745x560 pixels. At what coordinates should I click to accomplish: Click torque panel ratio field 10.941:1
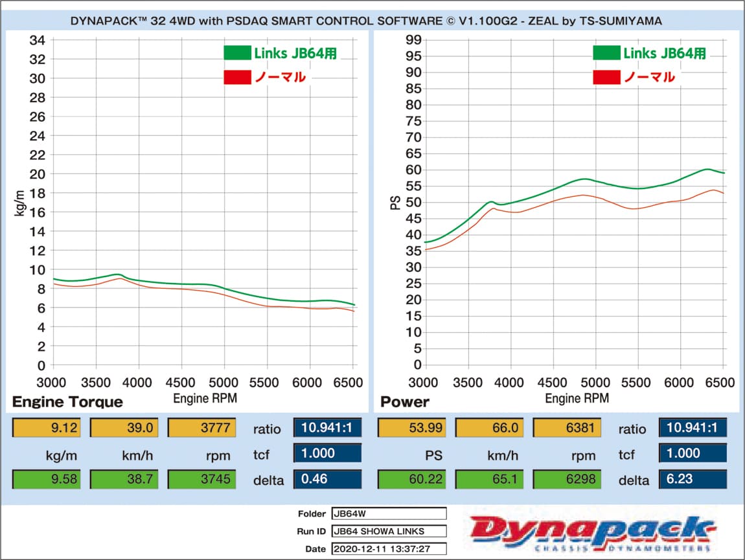[327, 427]
